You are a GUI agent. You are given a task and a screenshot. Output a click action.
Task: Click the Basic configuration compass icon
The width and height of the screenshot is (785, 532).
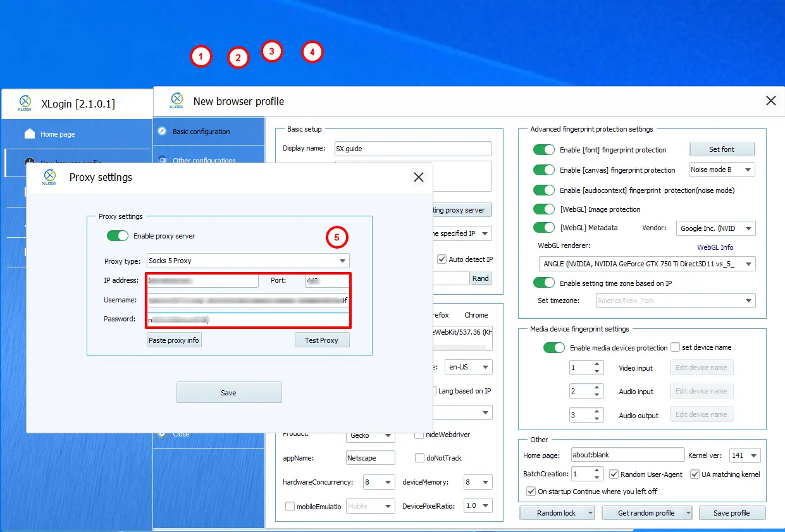(163, 132)
